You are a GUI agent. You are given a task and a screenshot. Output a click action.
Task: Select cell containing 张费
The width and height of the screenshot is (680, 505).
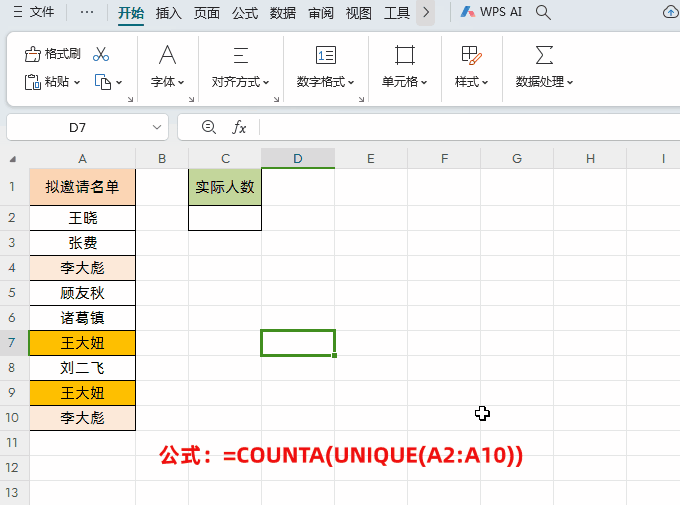point(82,243)
